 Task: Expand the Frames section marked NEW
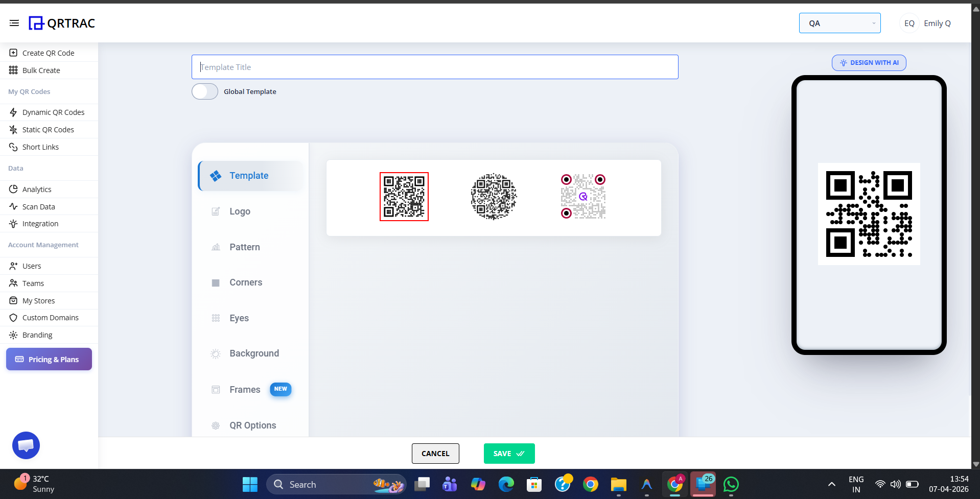(x=245, y=389)
